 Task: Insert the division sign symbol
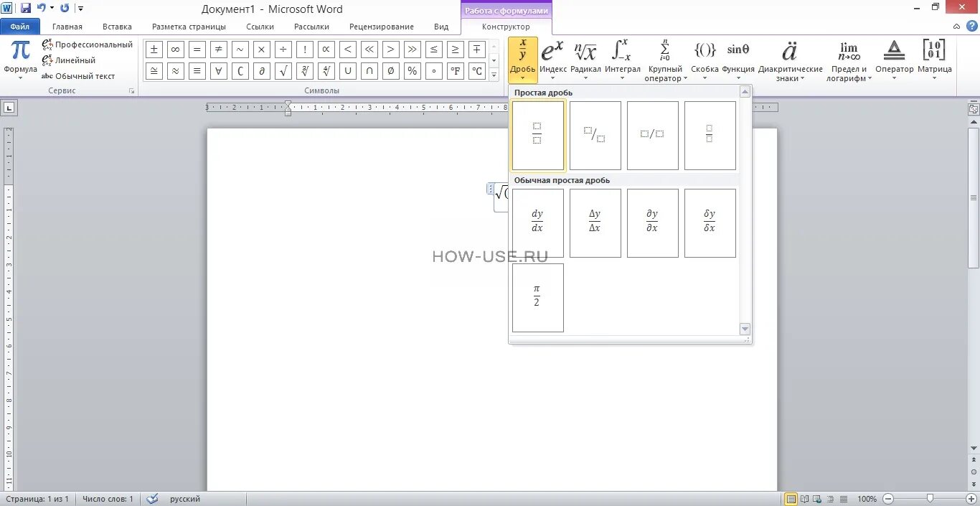click(283, 50)
